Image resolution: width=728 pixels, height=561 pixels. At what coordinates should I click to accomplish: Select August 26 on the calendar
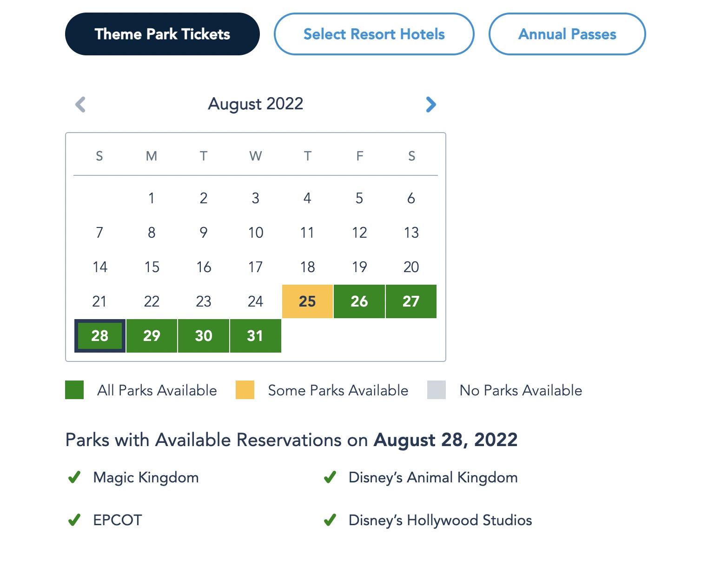coord(359,301)
